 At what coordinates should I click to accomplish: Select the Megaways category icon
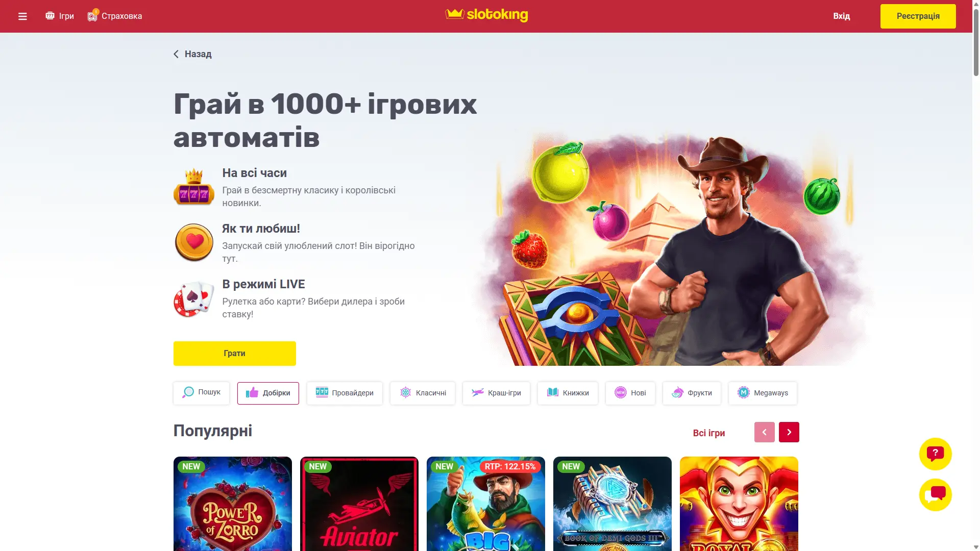[743, 393]
